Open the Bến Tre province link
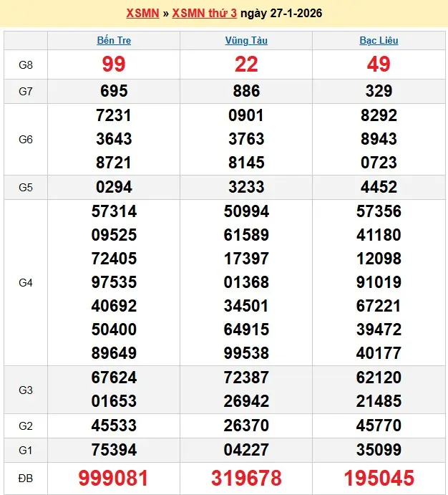448x495 pixels. [114, 41]
